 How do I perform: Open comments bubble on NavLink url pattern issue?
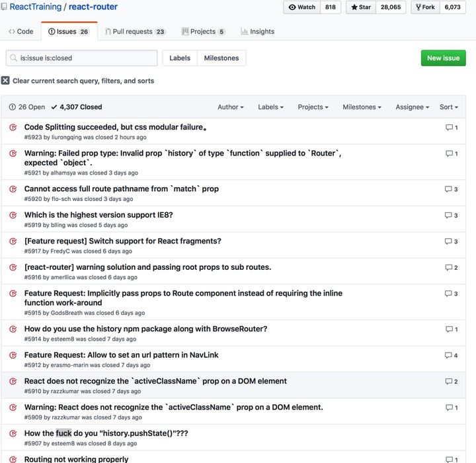451,355
